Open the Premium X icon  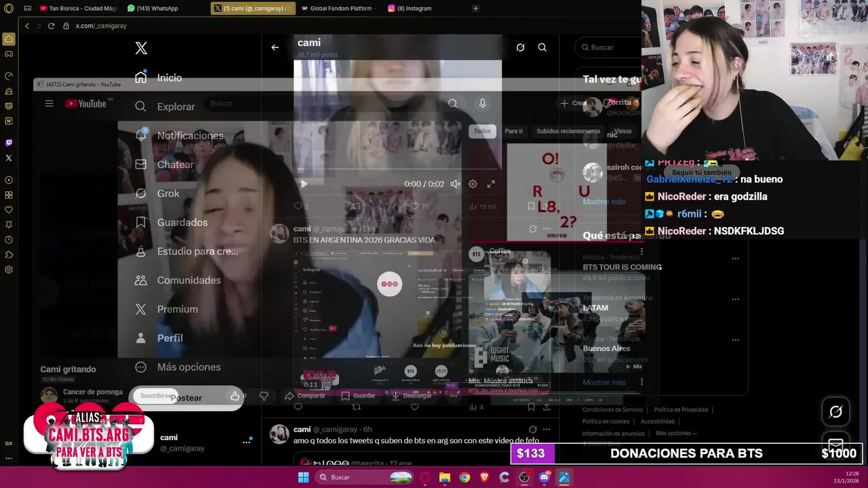[140, 309]
